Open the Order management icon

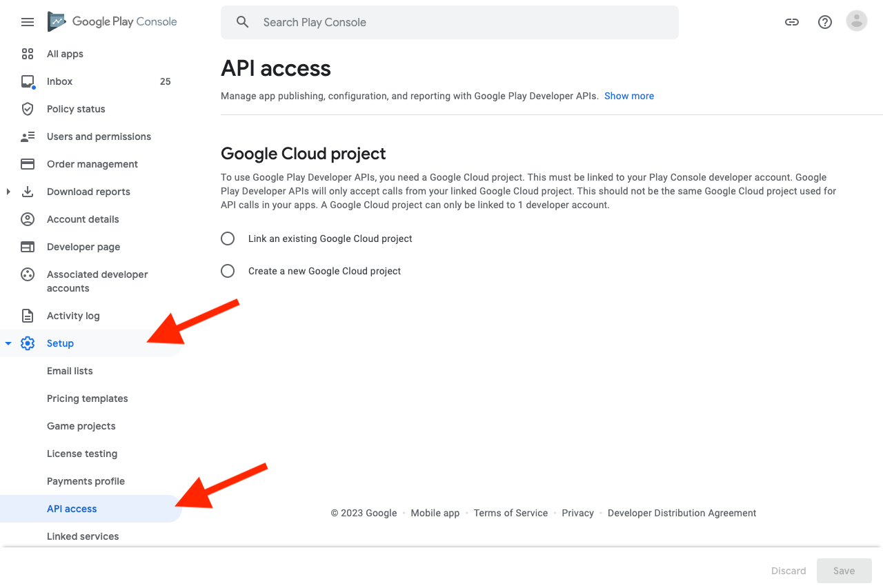point(28,164)
